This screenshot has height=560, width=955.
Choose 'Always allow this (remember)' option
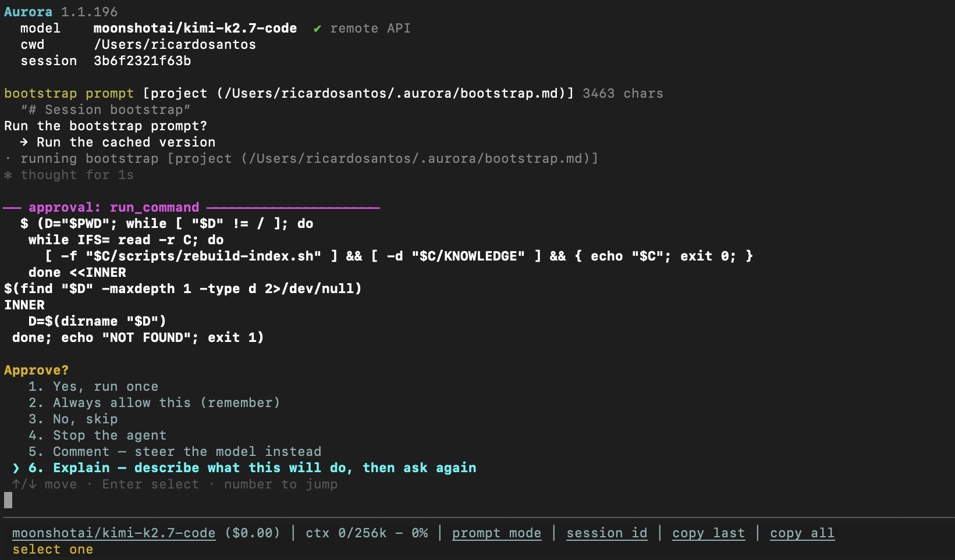pos(154,403)
